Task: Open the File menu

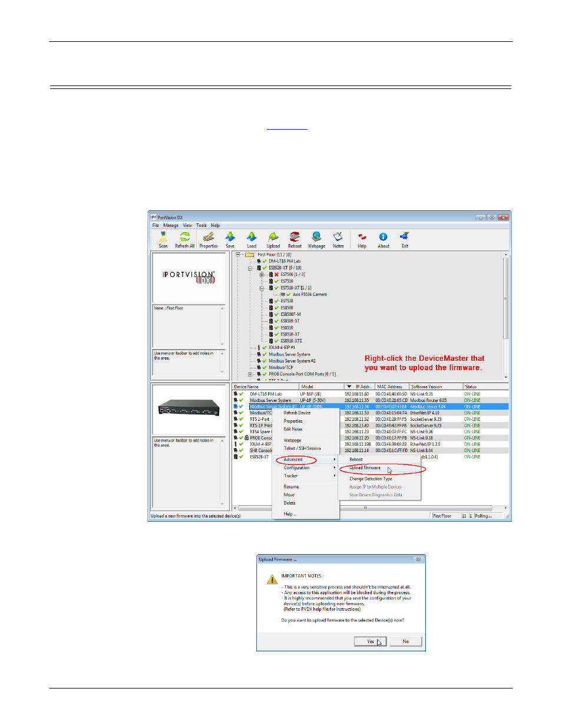Action: coord(156,225)
